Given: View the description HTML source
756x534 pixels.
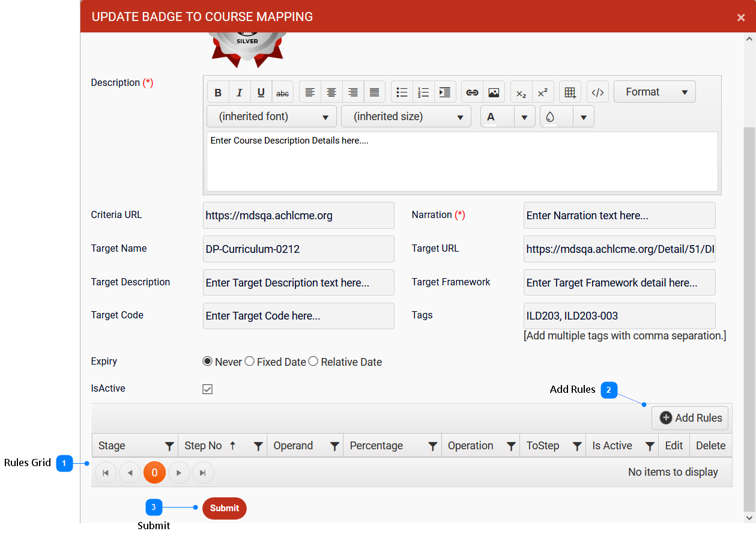Looking at the screenshot, I should [x=597, y=93].
